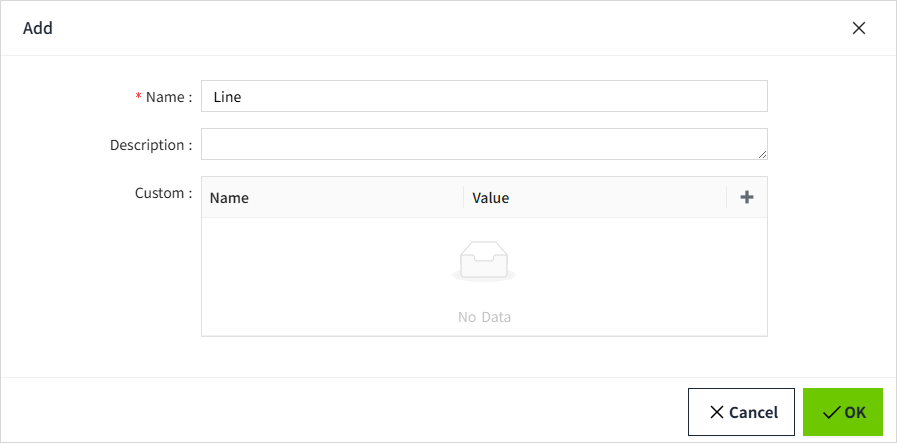
Task: Click the "Add" dialog title
Action: (38, 28)
